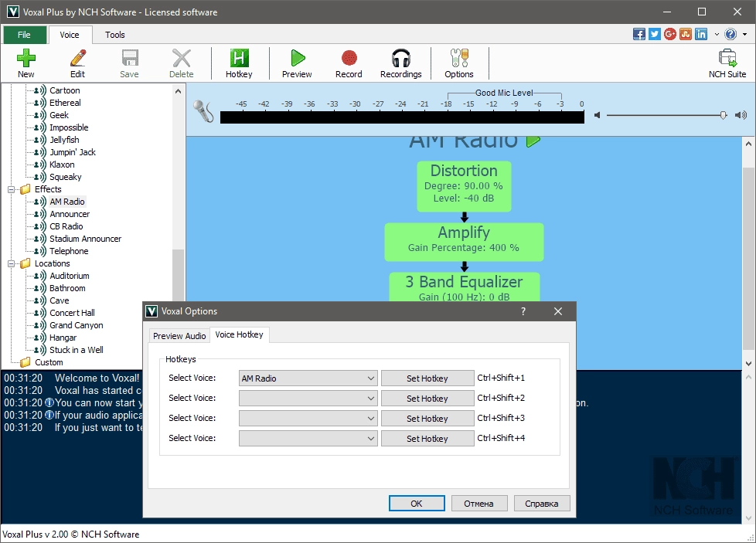Collapse the Locations folder
This screenshot has height=543, width=756.
(x=11, y=263)
